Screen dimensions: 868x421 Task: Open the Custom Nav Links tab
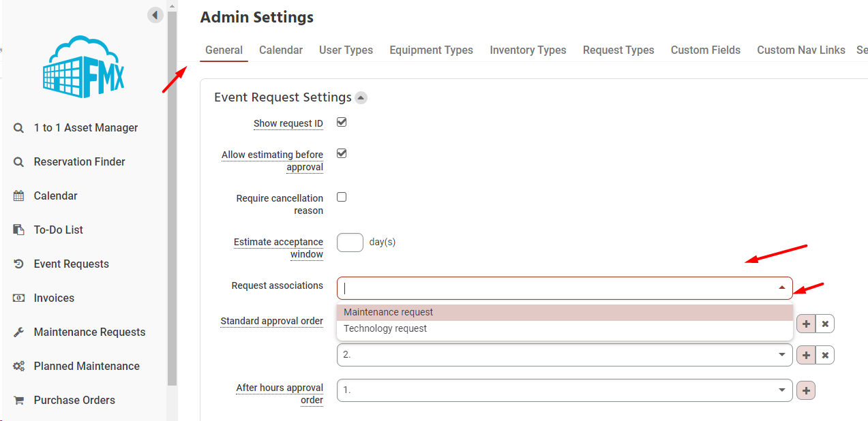point(801,50)
